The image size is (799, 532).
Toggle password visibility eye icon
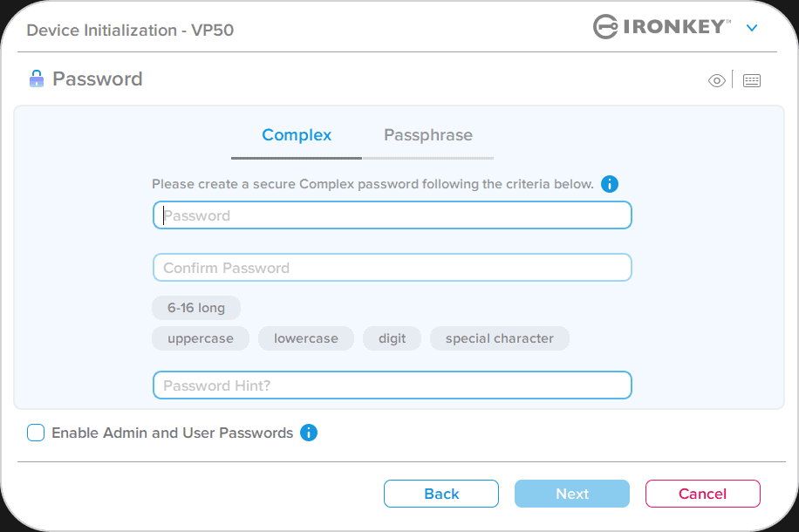pos(717,81)
